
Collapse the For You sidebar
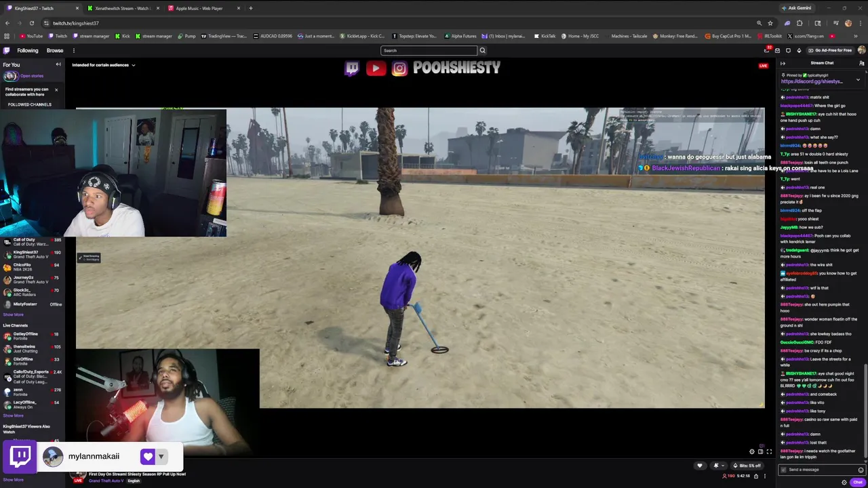coord(58,64)
